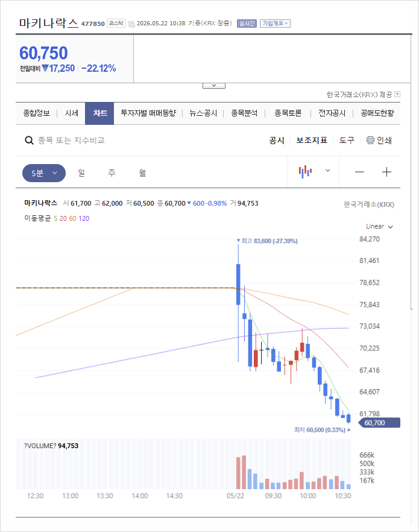Toggle the 20 moving average line

click(x=63, y=218)
